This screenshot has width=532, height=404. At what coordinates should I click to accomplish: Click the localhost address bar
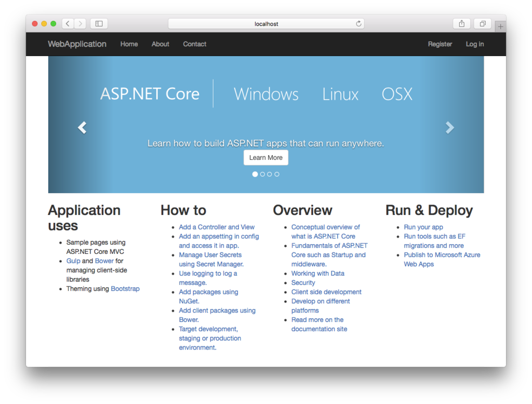coord(266,24)
